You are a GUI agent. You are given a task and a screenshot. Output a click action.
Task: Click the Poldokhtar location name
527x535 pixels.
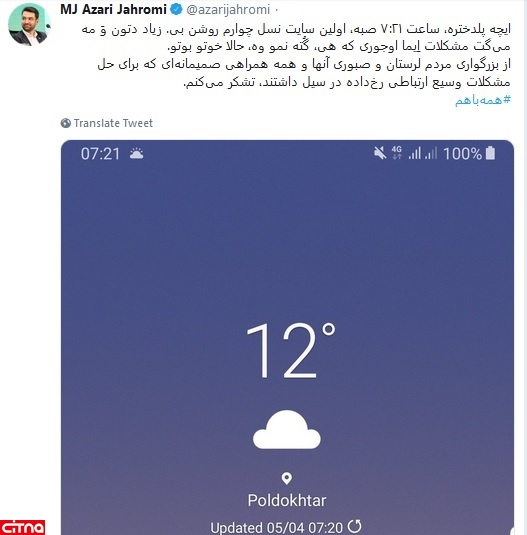click(287, 501)
